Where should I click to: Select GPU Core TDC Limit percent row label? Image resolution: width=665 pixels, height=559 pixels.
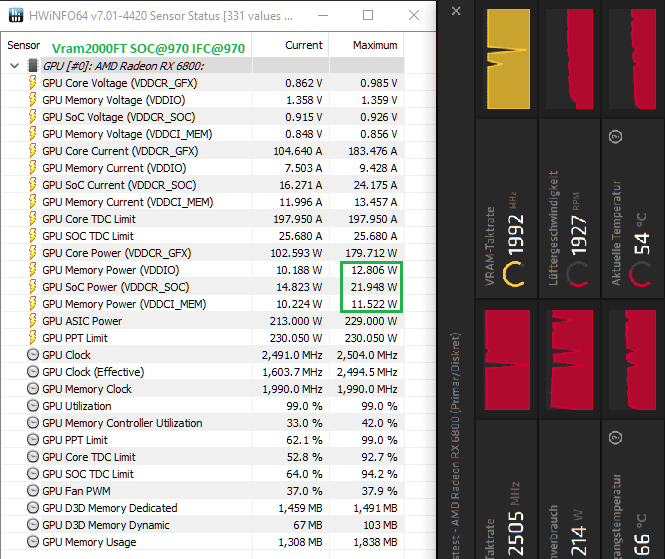[89, 457]
